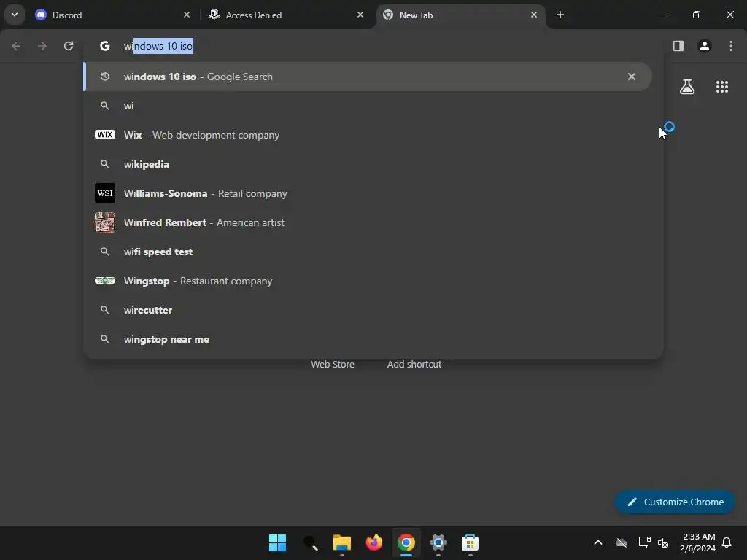
Task: Select the wifi speed test suggestion
Action: point(368,252)
